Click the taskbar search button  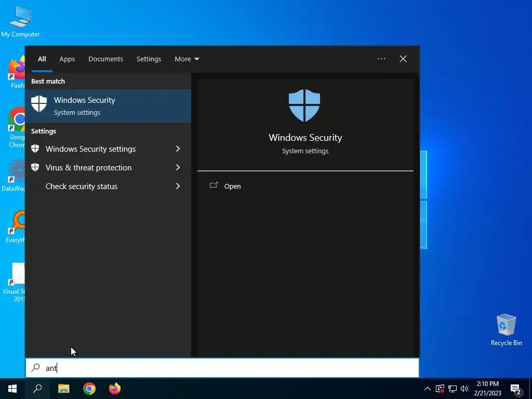coord(37,389)
